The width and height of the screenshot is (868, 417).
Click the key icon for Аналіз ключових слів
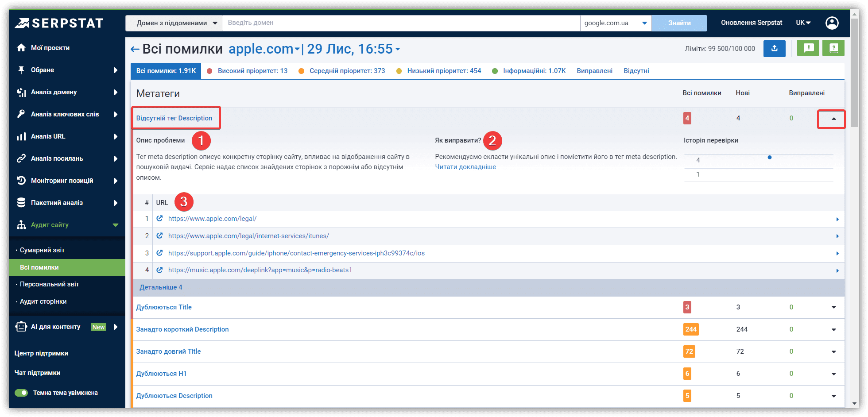[21, 114]
